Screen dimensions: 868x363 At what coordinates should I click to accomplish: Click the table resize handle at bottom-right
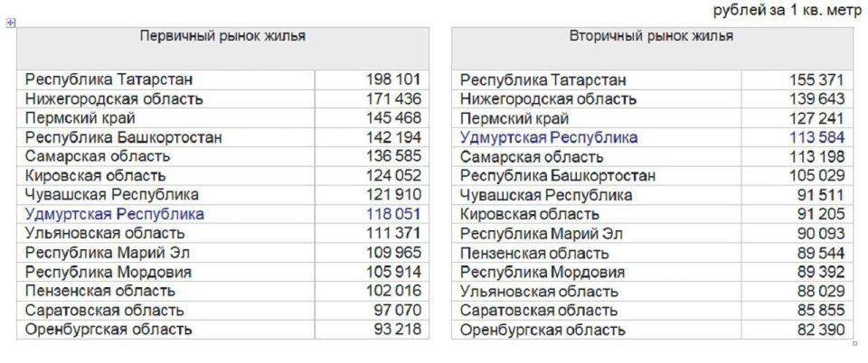click(855, 344)
